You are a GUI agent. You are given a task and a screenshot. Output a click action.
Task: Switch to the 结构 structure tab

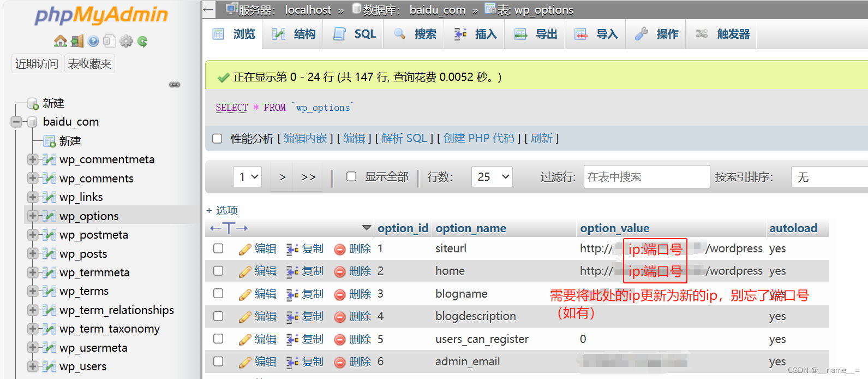tap(294, 34)
